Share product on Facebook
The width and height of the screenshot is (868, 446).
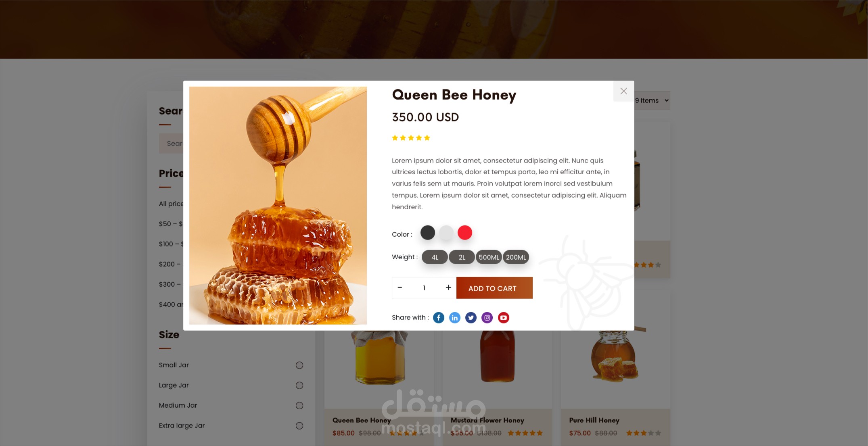pyautogui.click(x=439, y=318)
